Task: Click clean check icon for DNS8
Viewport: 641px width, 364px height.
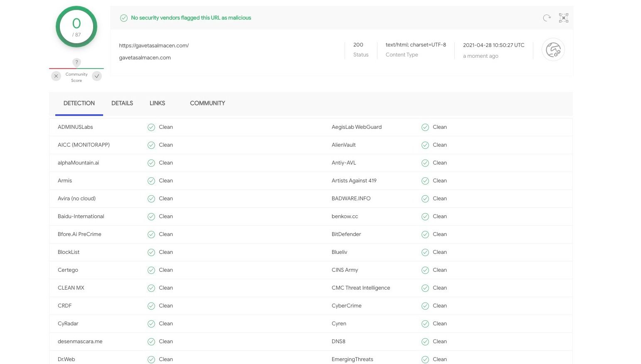Action: click(x=425, y=342)
